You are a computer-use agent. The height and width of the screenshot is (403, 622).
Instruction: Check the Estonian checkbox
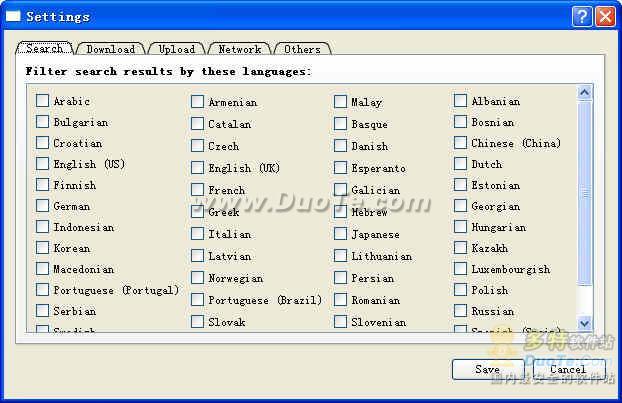[x=460, y=184]
